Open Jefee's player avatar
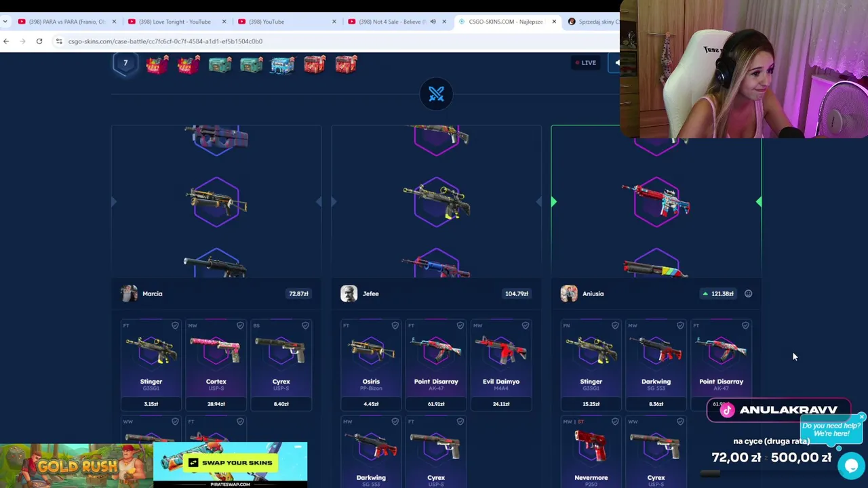 349,293
